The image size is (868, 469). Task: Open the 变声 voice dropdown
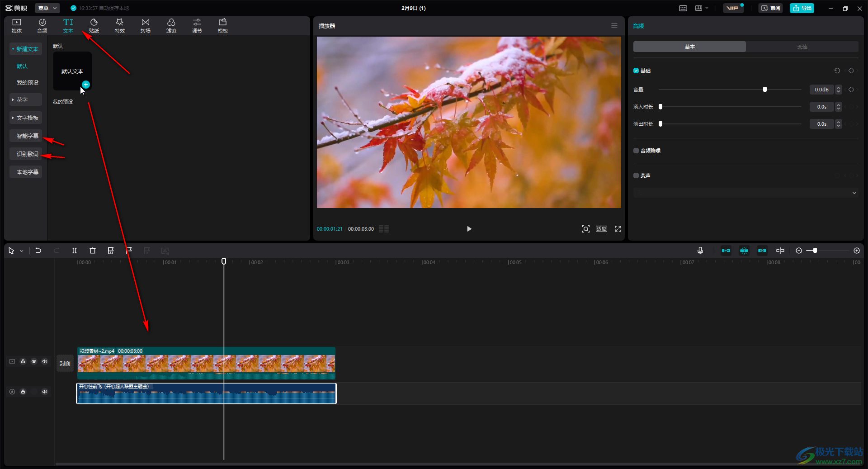(x=745, y=193)
